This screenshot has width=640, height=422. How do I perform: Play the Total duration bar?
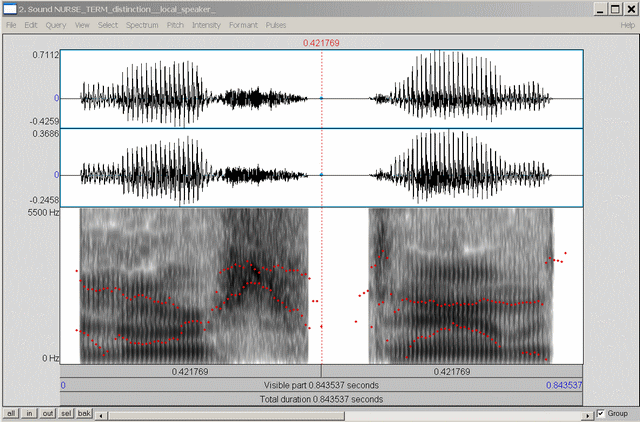click(321, 398)
